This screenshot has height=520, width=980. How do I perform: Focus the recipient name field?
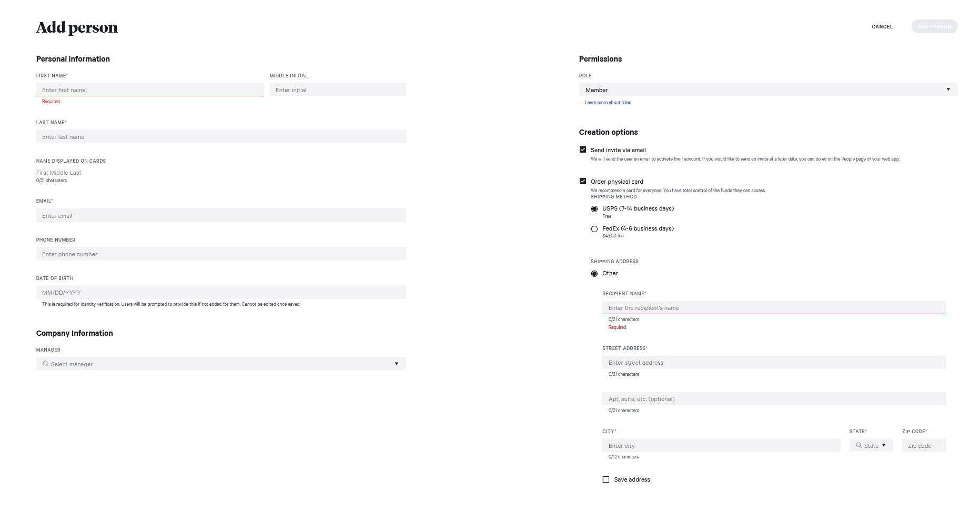(x=774, y=308)
